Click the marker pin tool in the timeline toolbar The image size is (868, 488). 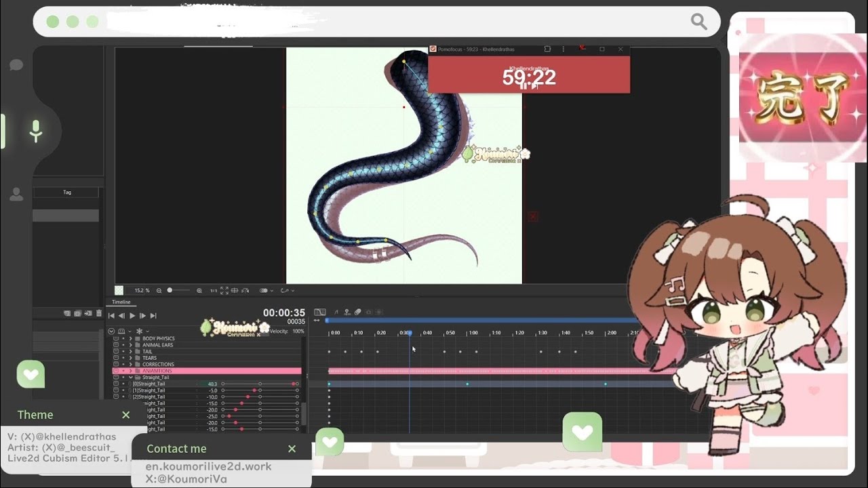tap(347, 312)
